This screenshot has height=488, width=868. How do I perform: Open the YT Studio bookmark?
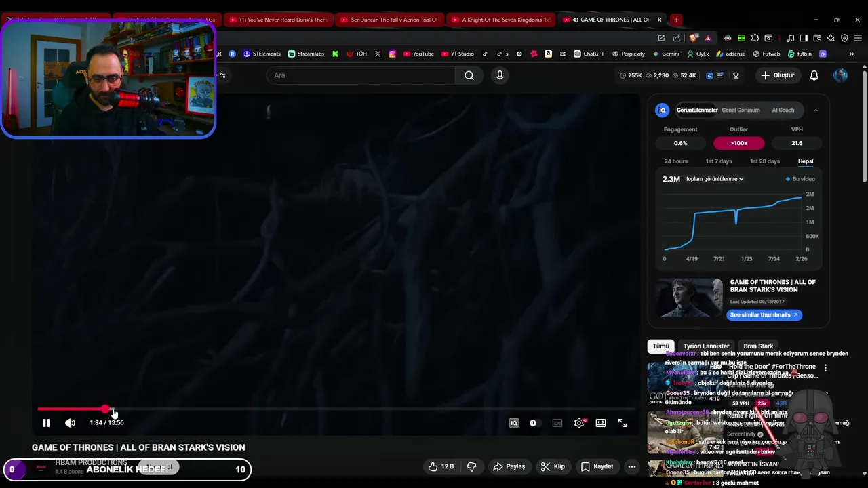(x=457, y=54)
